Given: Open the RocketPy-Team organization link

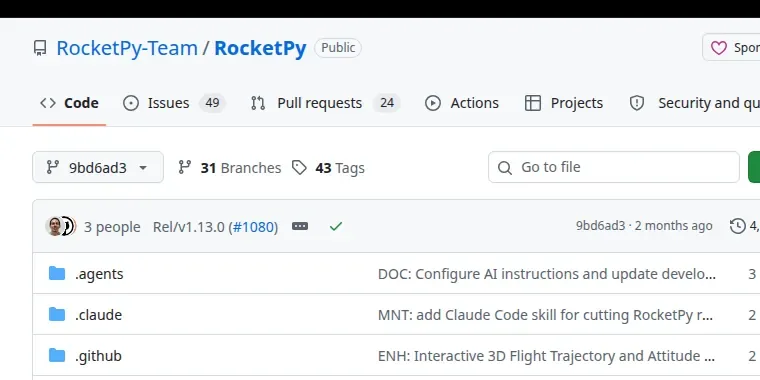Looking at the screenshot, I should 127,48.
